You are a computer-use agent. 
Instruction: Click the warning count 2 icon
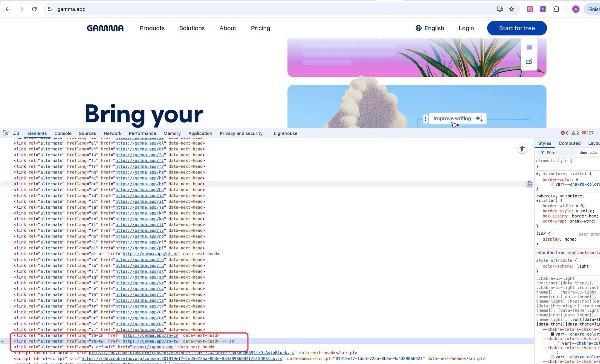click(575, 133)
